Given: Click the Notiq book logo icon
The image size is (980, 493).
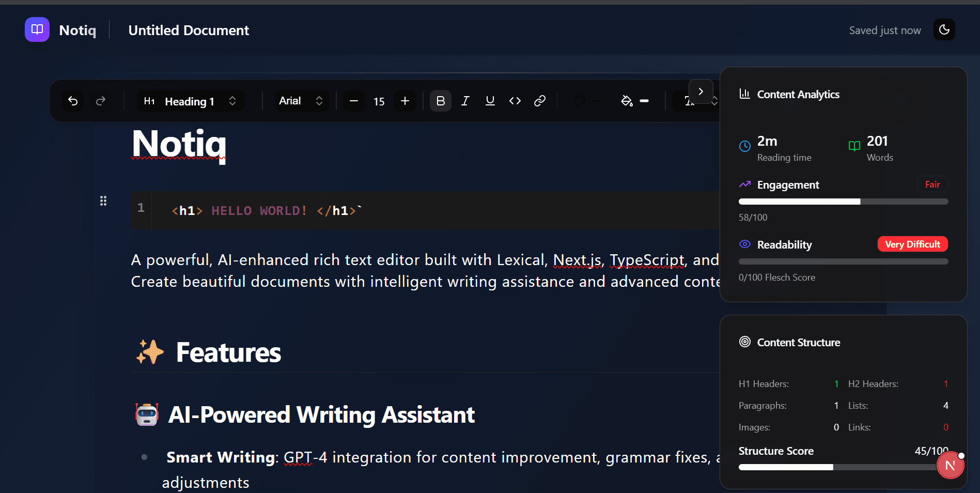Looking at the screenshot, I should click(37, 30).
